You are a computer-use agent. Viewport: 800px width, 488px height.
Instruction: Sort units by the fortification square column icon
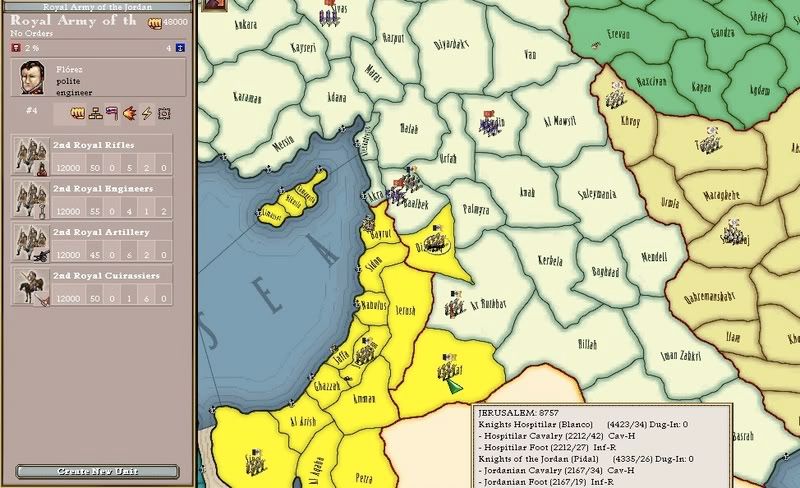click(164, 113)
